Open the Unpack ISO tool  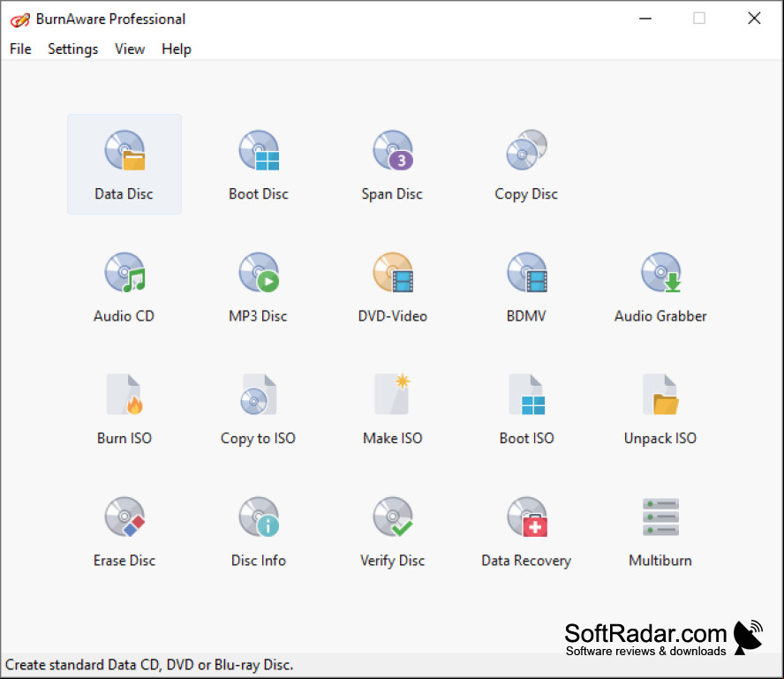(x=660, y=409)
